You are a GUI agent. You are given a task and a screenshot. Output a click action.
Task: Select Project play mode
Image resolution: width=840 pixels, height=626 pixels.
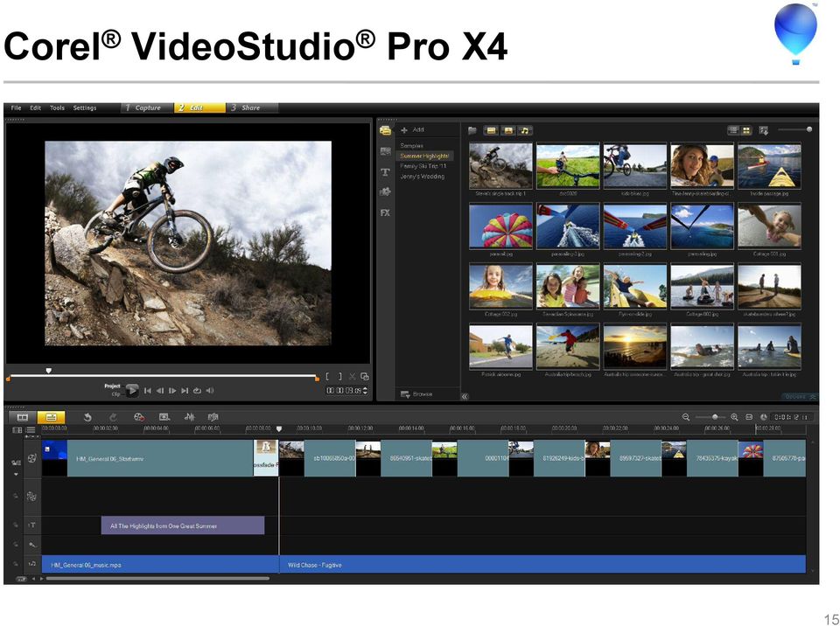click(112, 386)
